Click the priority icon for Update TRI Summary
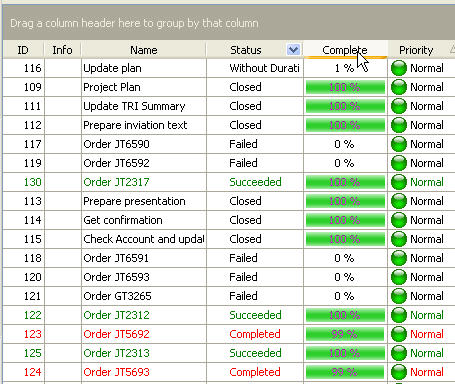 [x=399, y=106]
